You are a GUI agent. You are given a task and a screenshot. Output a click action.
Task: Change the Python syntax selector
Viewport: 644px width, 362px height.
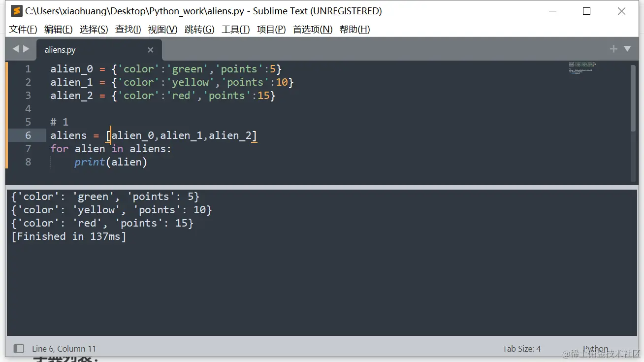coord(595,349)
